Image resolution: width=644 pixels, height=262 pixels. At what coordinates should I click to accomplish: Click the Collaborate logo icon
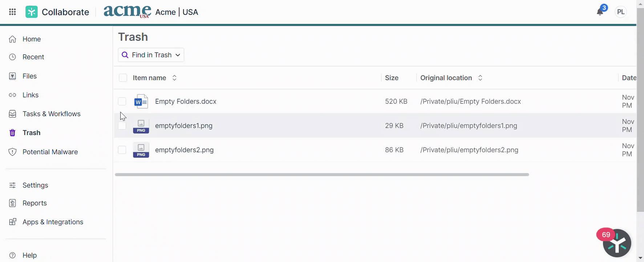point(32,12)
